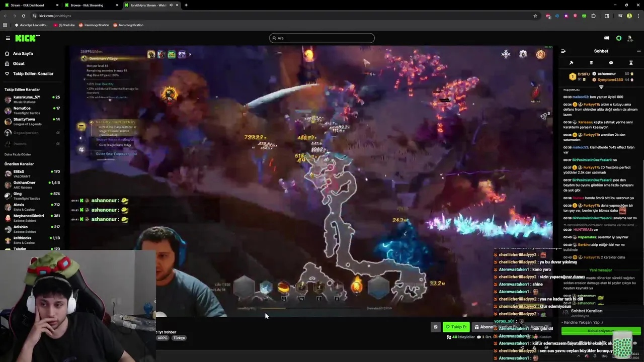The height and width of the screenshot is (362, 644).
Task: Open EliEsS VALORANT channel
Action: pos(32,174)
